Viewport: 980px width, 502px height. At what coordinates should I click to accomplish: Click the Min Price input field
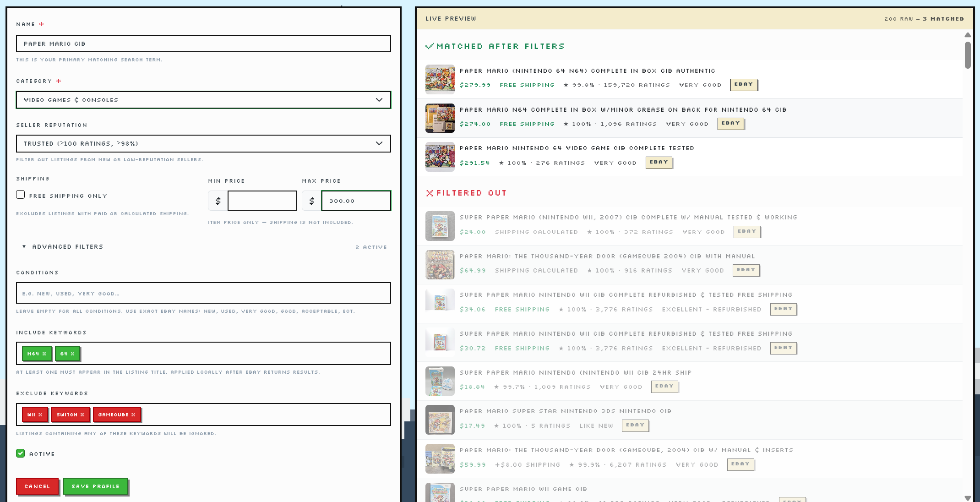[x=262, y=201]
